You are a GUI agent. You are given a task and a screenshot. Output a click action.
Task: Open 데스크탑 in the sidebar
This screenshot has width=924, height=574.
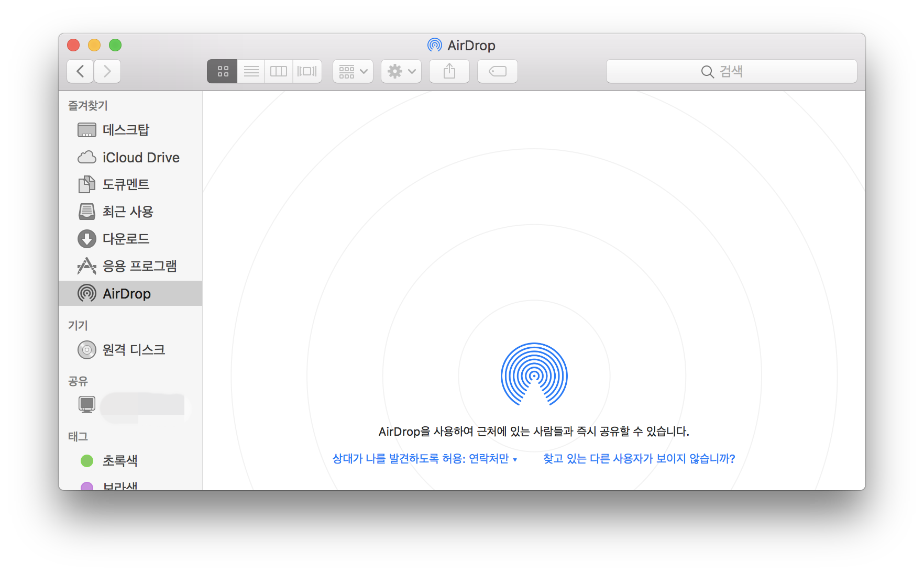click(130, 130)
